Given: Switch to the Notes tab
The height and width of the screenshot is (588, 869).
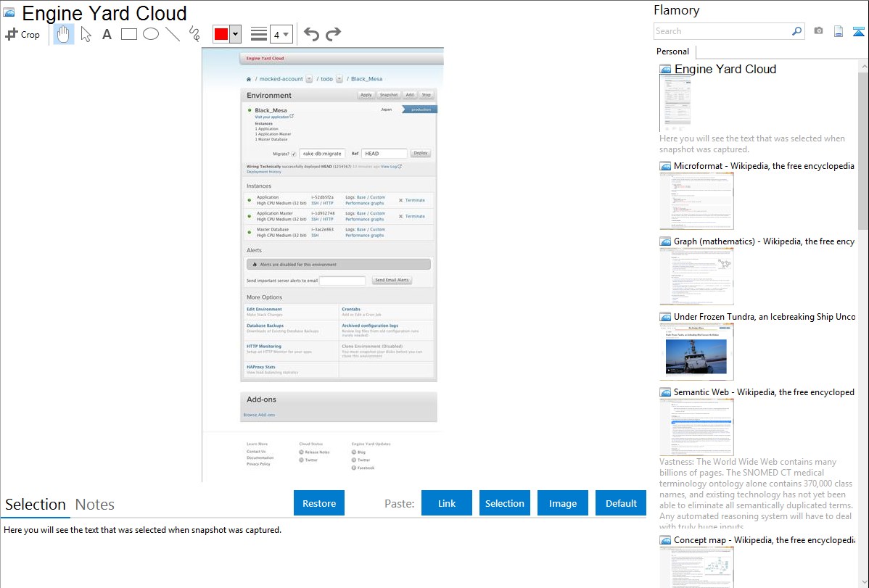Looking at the screenshot, I should pyautogui.click(x=95, y=505).
